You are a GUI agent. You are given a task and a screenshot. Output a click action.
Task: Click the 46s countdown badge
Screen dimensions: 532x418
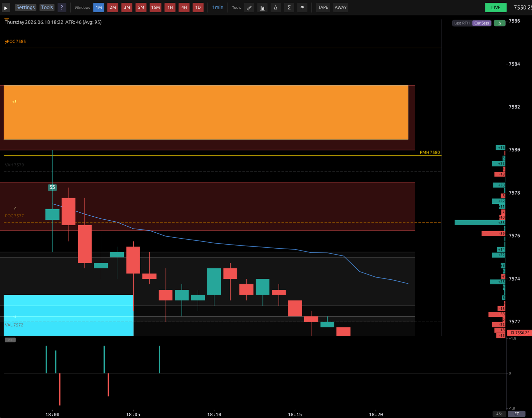(x=499, y=414)
